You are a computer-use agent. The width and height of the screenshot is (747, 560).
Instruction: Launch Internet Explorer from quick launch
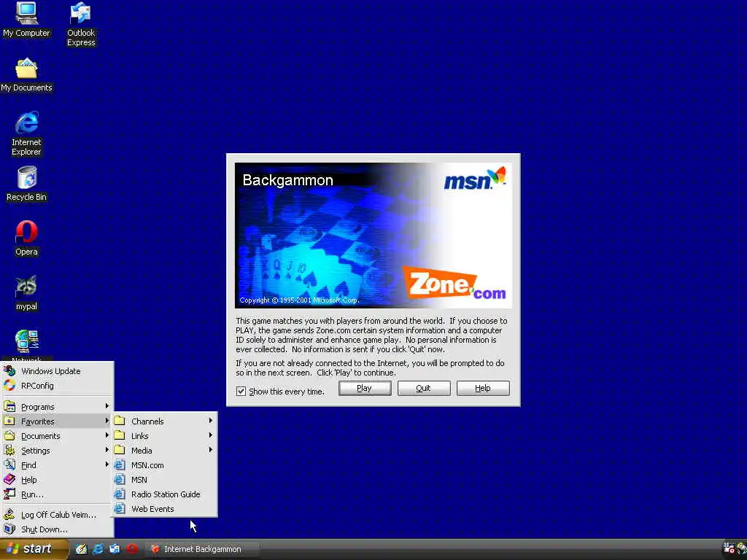click(98, 549)
